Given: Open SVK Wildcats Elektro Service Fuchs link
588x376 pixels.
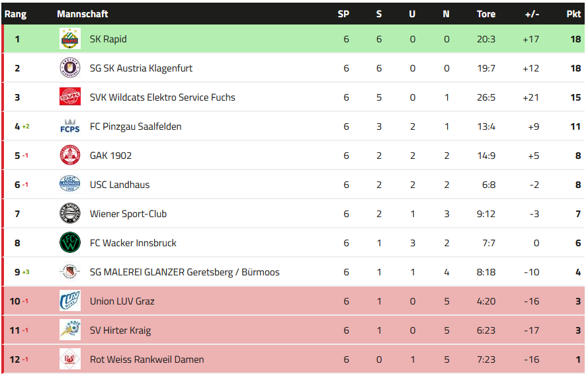Looking at the screenshot, I should pyautogui.click(x=162, y=97).
